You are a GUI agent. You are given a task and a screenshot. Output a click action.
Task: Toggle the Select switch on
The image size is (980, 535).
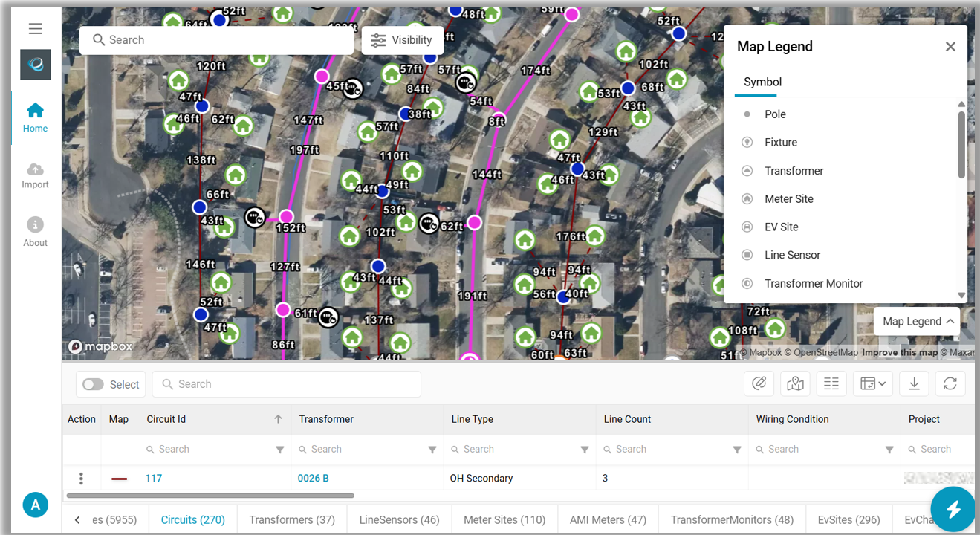[x=94, y=384]
